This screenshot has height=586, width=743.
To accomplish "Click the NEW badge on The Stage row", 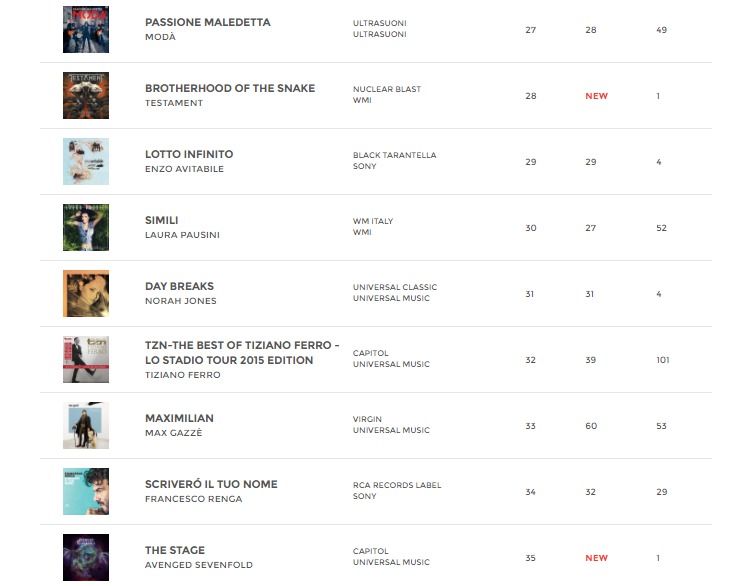I will pos(597,558).
